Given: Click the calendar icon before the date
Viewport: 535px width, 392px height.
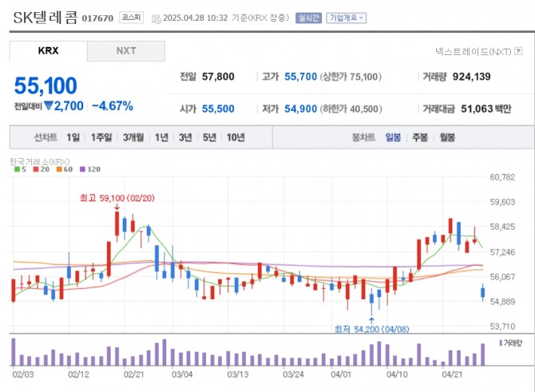Looking at the screenshot, I should (x=155, y=17).
